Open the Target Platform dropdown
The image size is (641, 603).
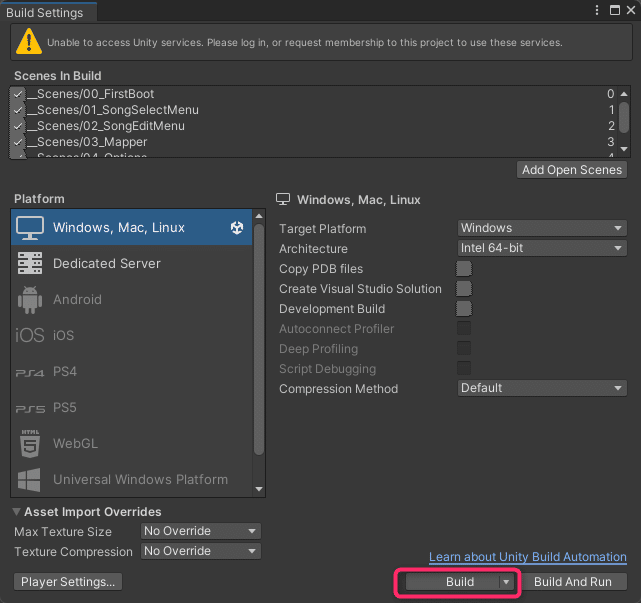pos(542,228)
